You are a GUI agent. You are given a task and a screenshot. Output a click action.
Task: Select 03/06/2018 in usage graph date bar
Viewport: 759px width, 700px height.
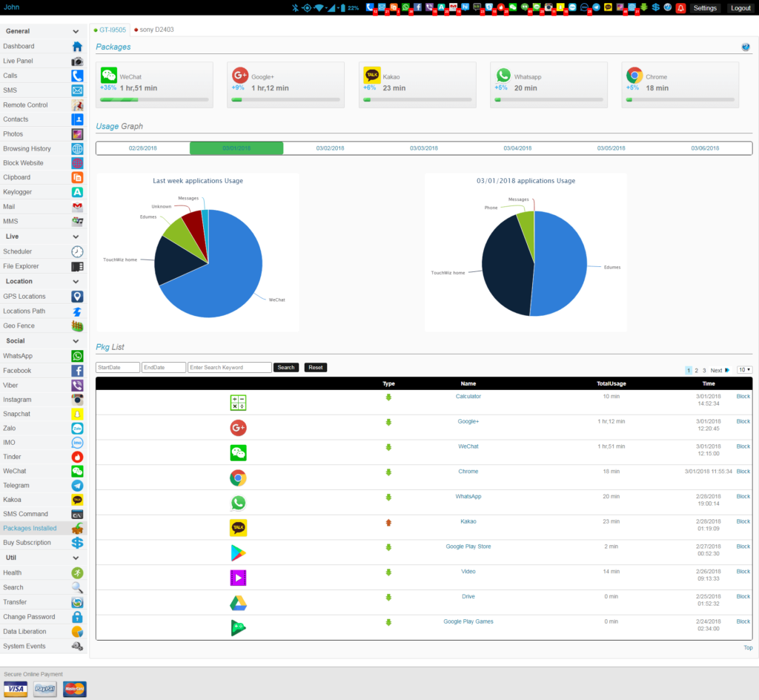coord(705,148)
